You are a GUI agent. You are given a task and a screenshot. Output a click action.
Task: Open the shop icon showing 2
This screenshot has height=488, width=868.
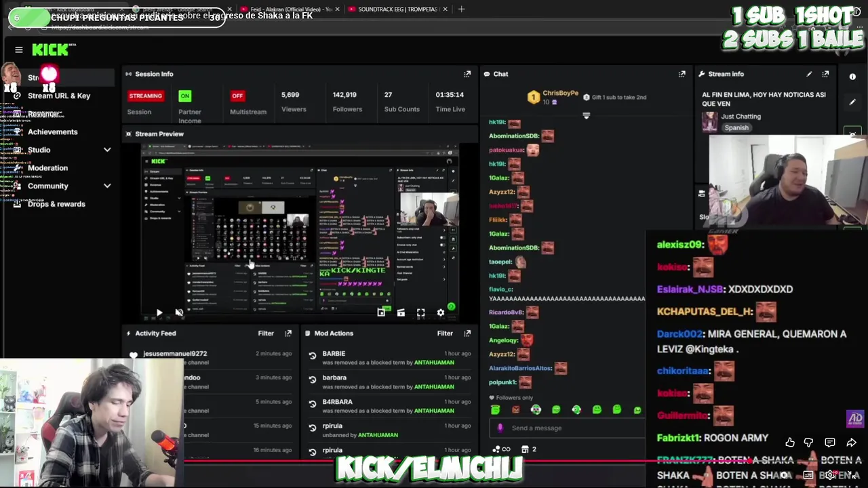pyautogui.click(x=528, y=449)
